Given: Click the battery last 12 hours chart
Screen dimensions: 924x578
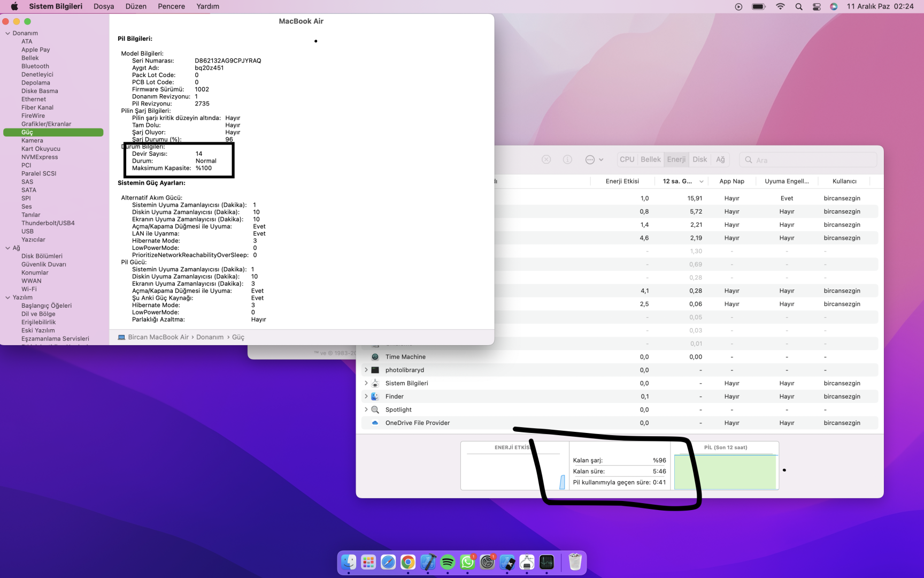Looking at the screenshot, I should click(x=726, y=471).
